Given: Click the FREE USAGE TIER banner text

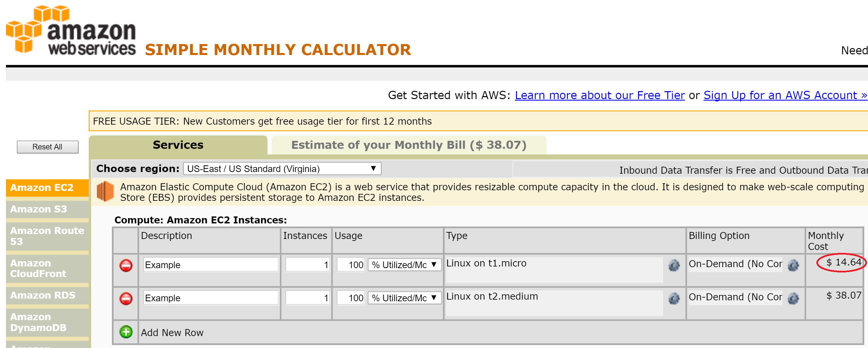Looking at the screenshot, I should pos(262,121).
